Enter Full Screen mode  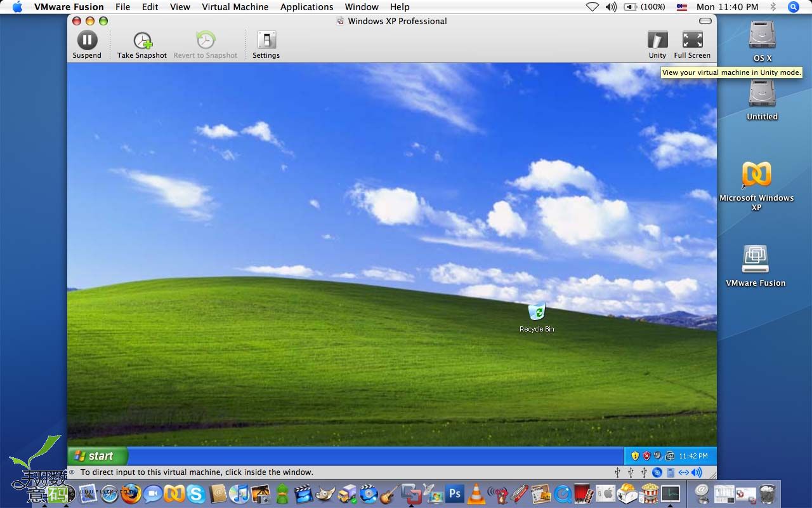pos(692,44)
